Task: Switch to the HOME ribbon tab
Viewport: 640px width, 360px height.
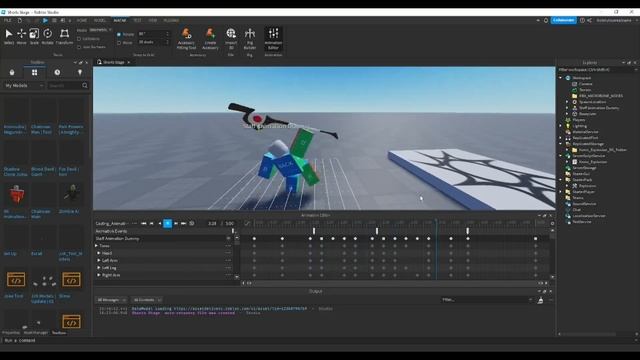Action: pyautogui.click(x=82, y=20)
